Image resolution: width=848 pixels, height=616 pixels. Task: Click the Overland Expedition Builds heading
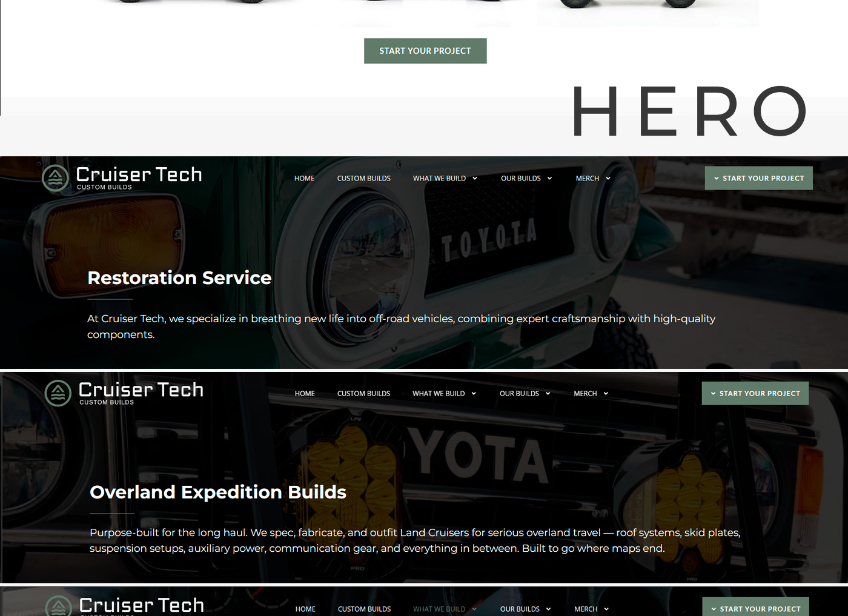(x=218, y=492)
